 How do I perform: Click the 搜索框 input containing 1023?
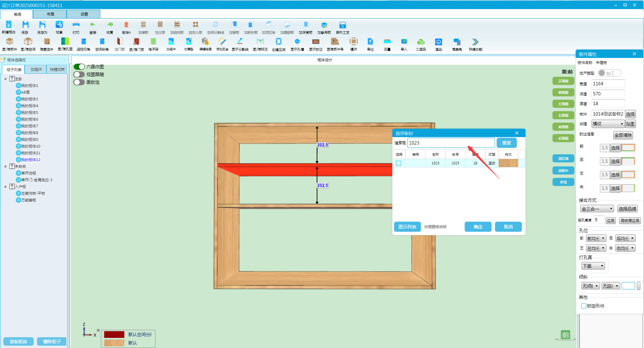[x=451, y=143]
